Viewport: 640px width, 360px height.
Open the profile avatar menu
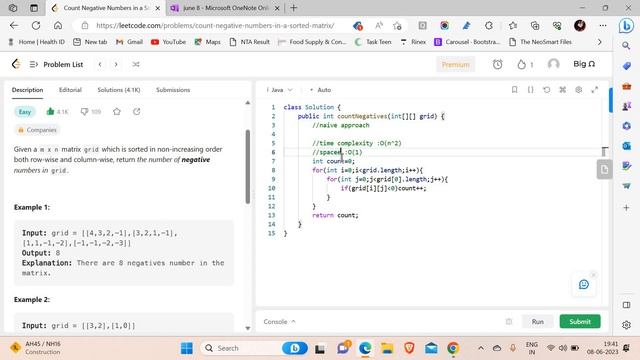[x=553, y=64]
